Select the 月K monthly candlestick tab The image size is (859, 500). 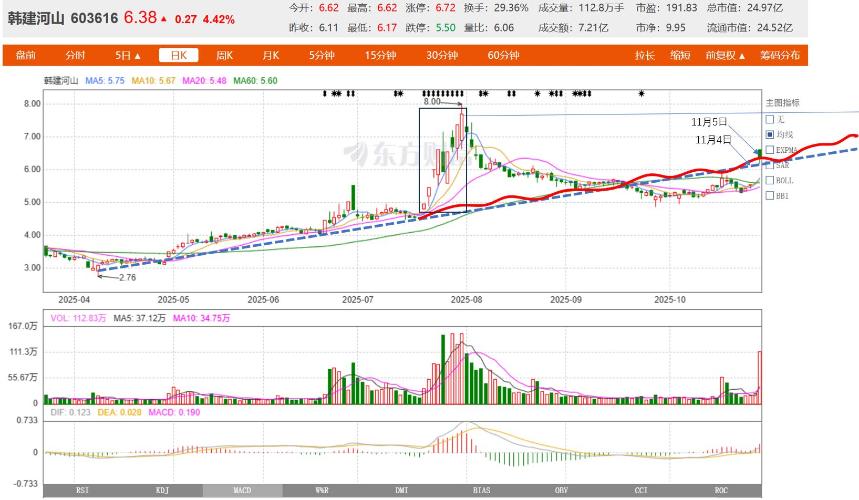[271, 55]
